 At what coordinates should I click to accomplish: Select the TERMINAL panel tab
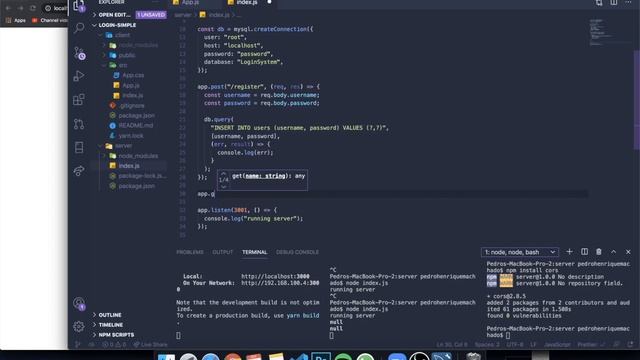pos(254,252)
